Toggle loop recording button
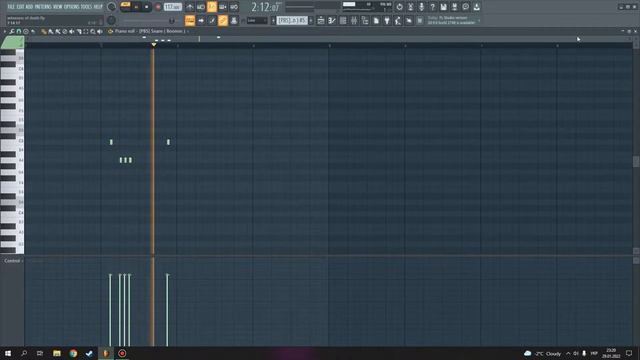This screenshot has width=640, height=360. tap(234, 7)
